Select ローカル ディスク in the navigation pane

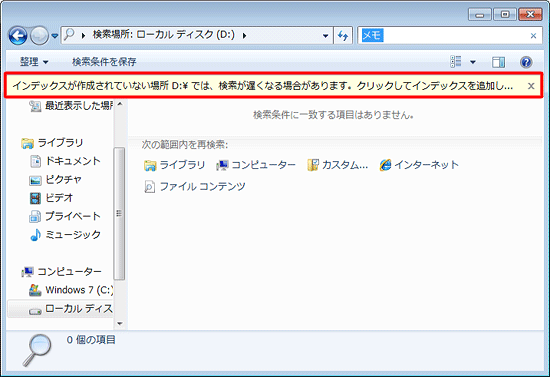[60, 309]
